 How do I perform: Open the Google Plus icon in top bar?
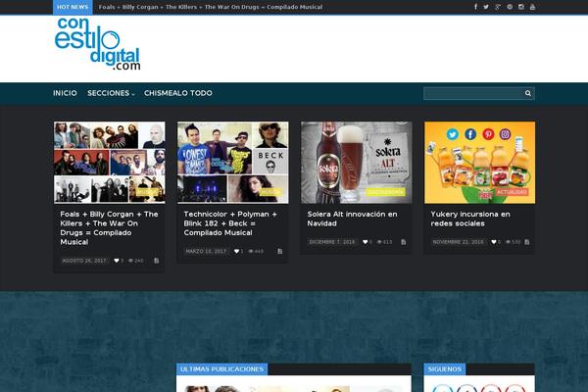click(498, 7)
